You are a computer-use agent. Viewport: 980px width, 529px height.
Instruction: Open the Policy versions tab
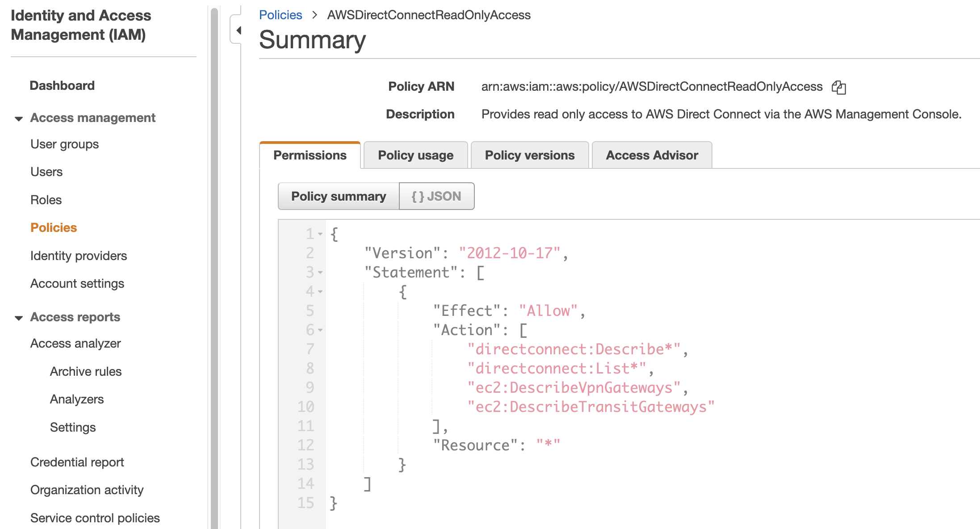(x=529, y=155)
